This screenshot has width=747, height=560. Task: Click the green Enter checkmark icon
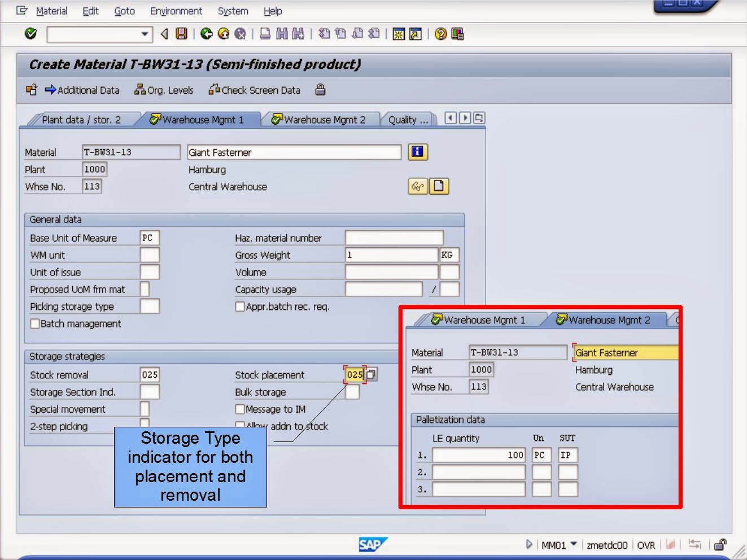click(31, 34)
